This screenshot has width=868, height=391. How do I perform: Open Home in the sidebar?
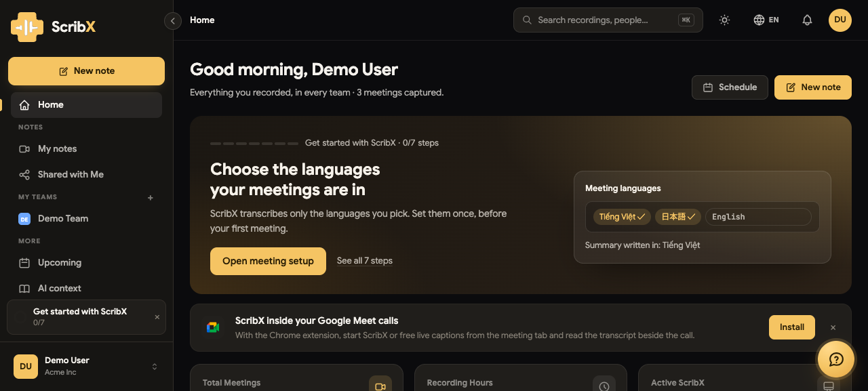coord(86,105)
